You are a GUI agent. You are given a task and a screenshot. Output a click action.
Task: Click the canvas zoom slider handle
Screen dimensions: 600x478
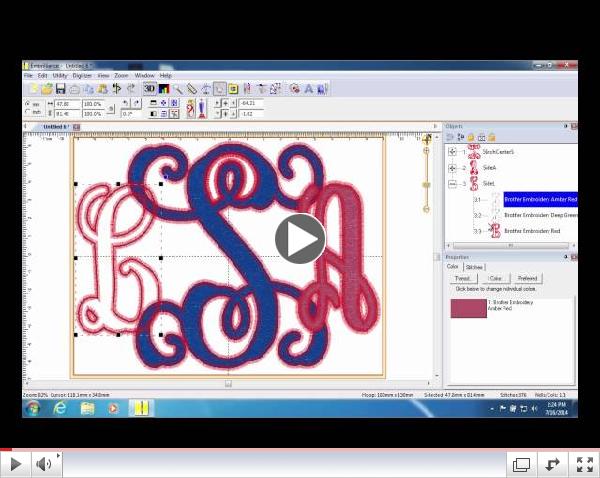point(426,185)
